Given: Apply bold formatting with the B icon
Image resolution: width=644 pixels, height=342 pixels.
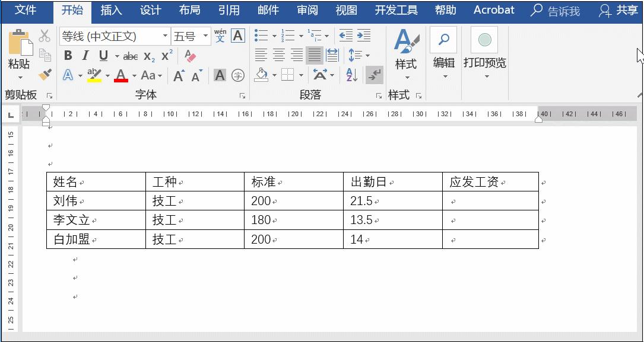Looking at the screenshot, I should pos(68,55).
